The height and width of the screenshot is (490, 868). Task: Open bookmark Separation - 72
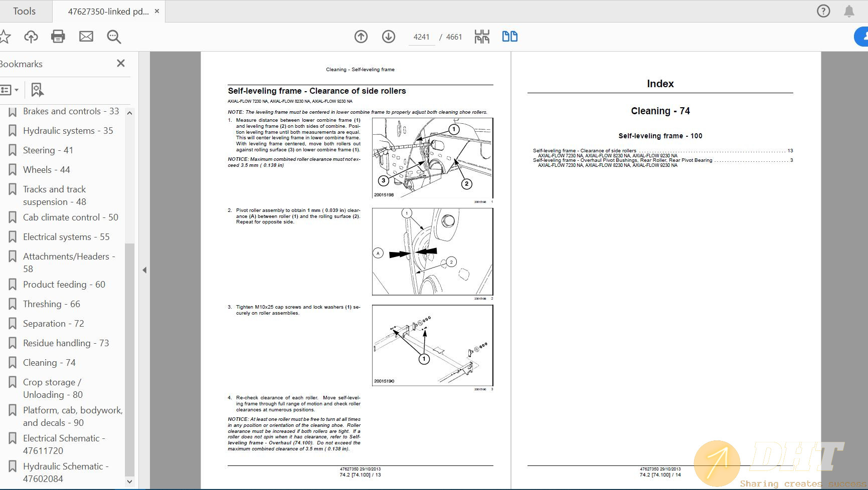(54, 324)
